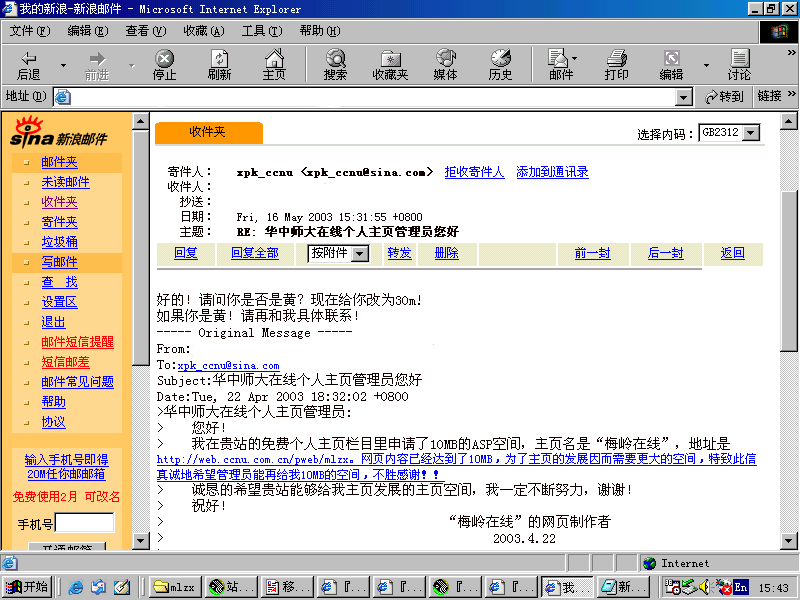Open the 帮助(H) menu

pos(320,31)
